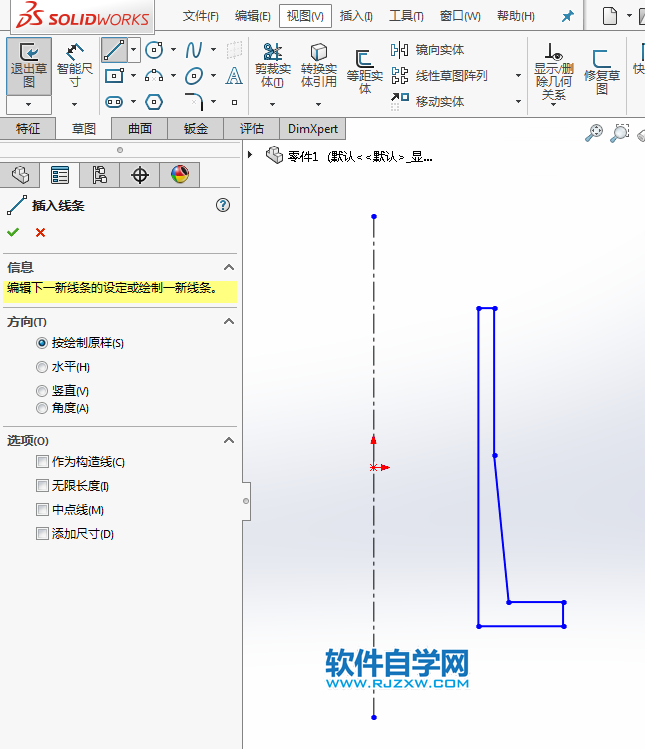The image size is (645, 749).
Task: Switch to the DimXpert tab
Action: pos(312,128)
